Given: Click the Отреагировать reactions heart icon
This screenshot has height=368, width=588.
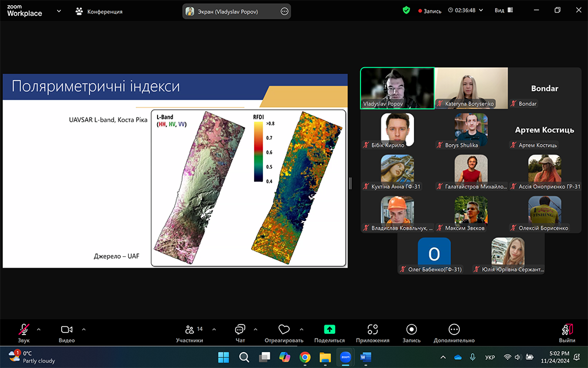Looking at the screenshot, I should (x=284, y=330).
